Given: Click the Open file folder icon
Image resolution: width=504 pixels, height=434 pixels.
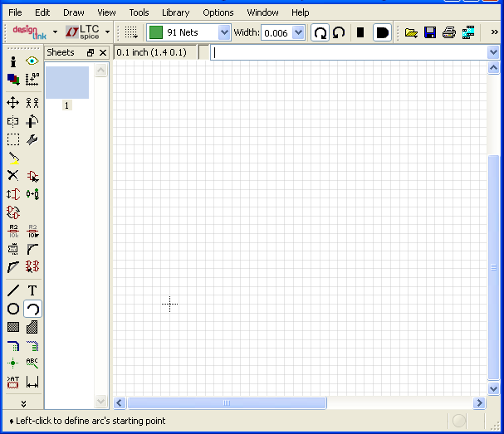Looking at the screenshot, I should (411, 32).
